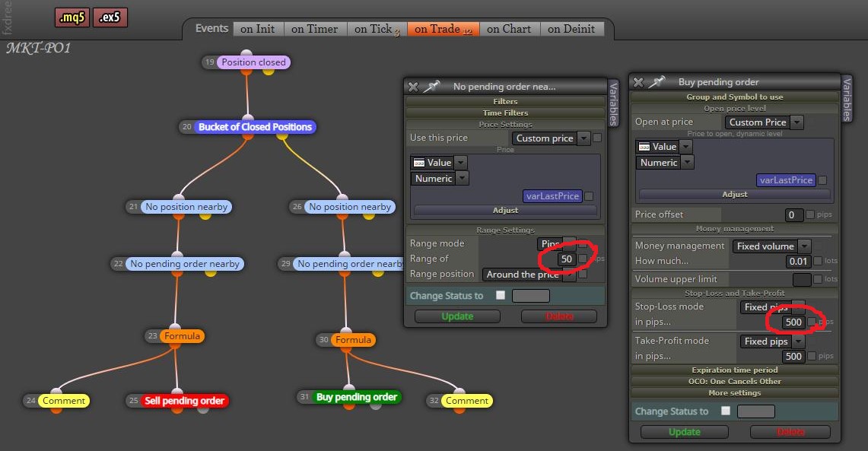Switch to the on Chart events tab
Viewport: 868px width, 451px height.
509,29
